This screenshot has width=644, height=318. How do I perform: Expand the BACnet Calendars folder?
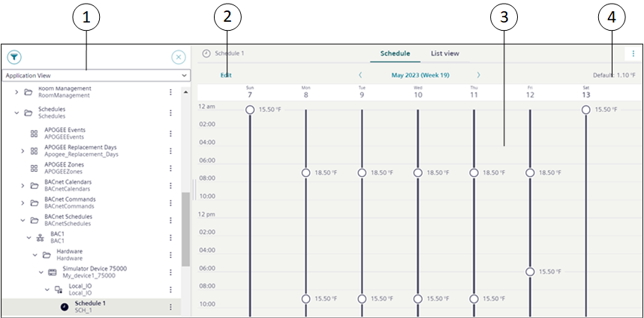click(x=23, y=185)
